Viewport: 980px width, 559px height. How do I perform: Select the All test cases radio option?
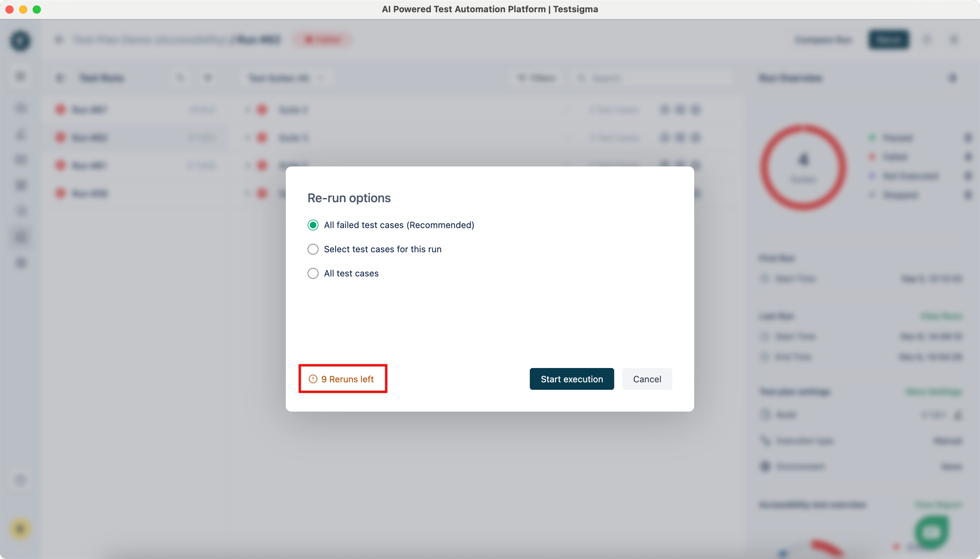(313, 273)
